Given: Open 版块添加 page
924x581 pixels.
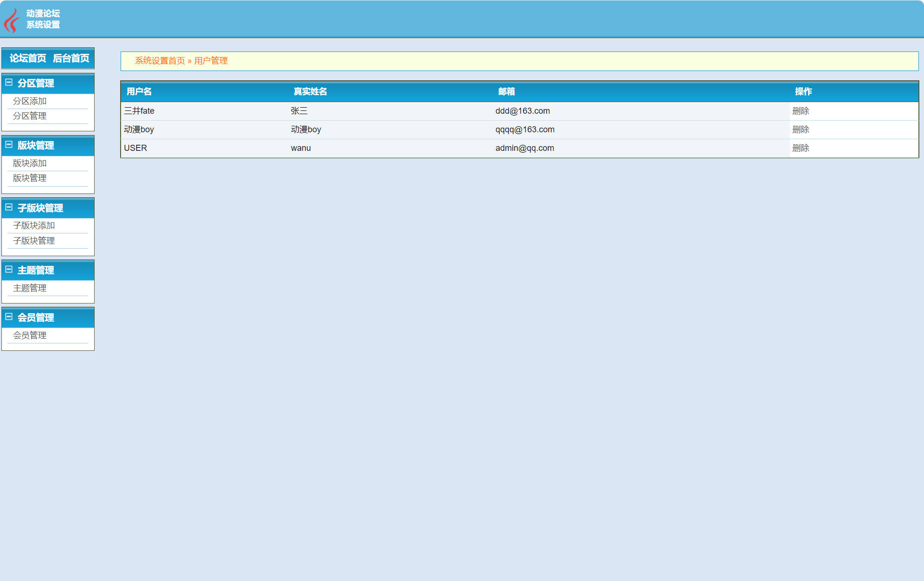Looking at the screenshot, I should pos(30,163).
